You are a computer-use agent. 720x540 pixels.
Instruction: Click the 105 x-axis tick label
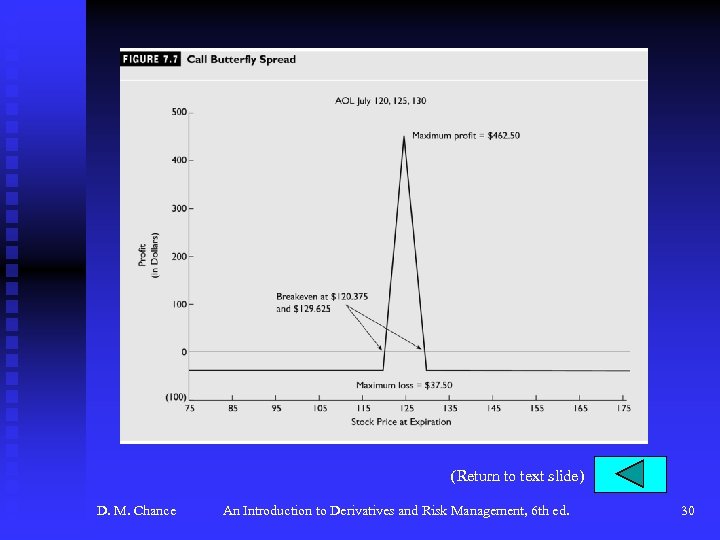point(320,408)
